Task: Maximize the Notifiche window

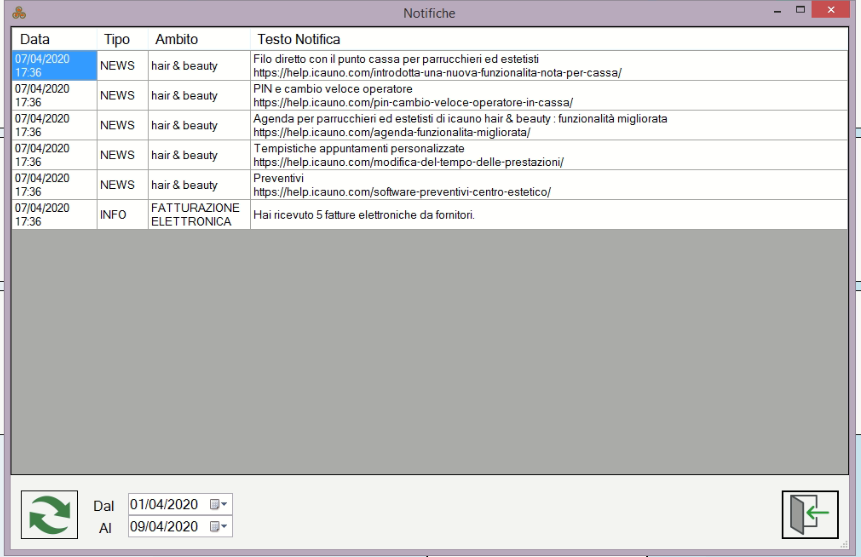Action: (x=800, y=11)
